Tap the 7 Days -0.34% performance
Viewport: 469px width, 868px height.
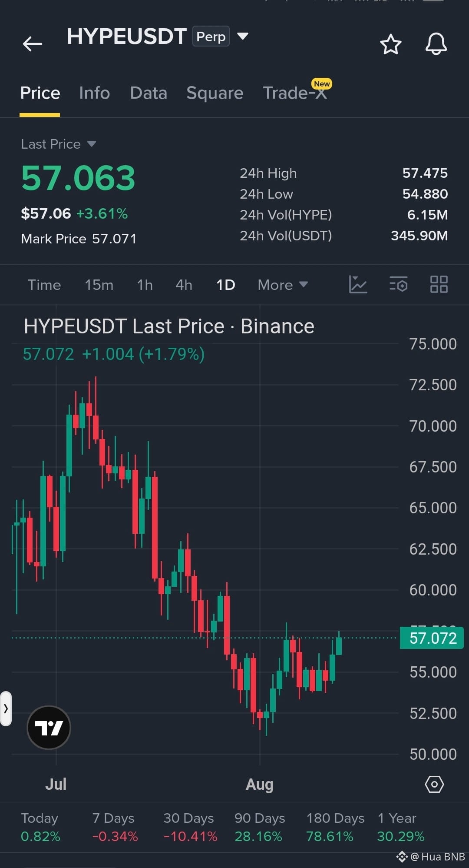click(x=115, y=827)
